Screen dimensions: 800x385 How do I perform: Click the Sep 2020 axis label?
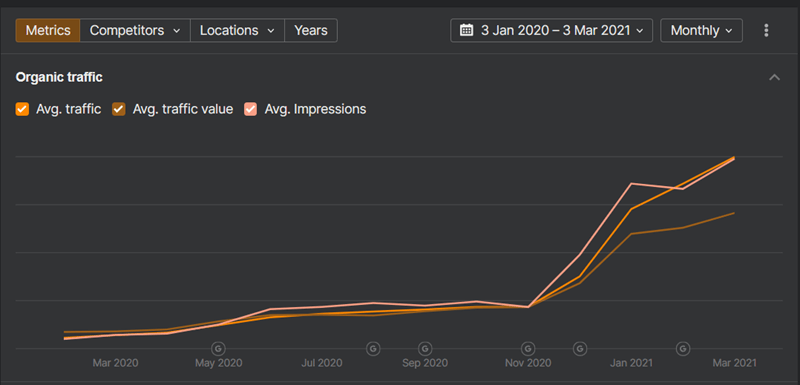point(425,364)
